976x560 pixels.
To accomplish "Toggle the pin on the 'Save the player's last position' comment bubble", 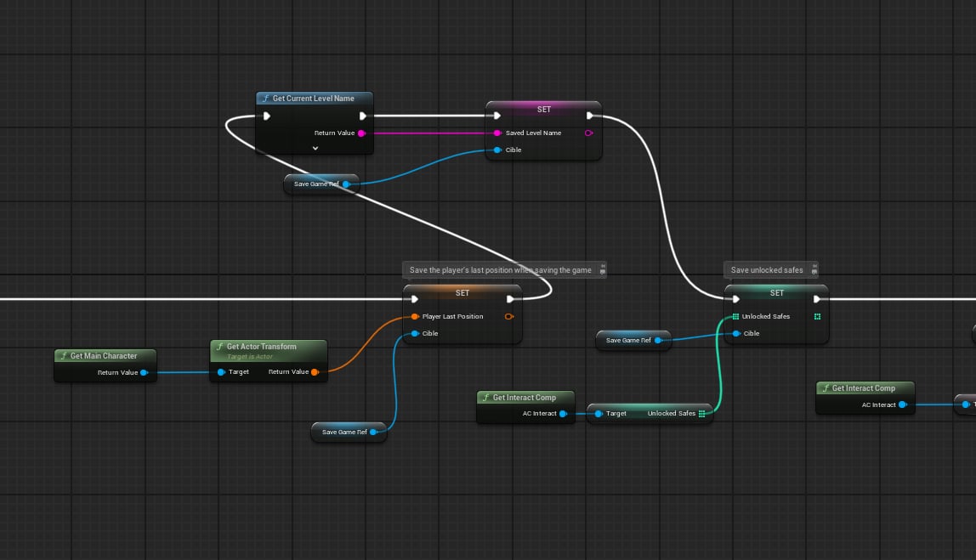I will tap(602, 270).
